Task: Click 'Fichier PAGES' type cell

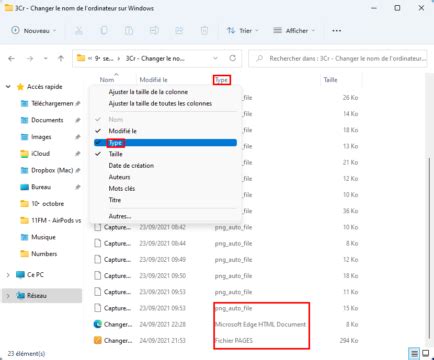Action: click(234, 341)
